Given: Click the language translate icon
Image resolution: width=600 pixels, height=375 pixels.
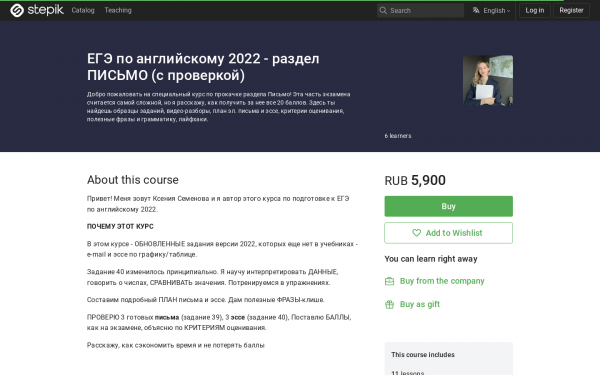Looking at the screenshot, I should pyautogui.click(x=476, y=10).
